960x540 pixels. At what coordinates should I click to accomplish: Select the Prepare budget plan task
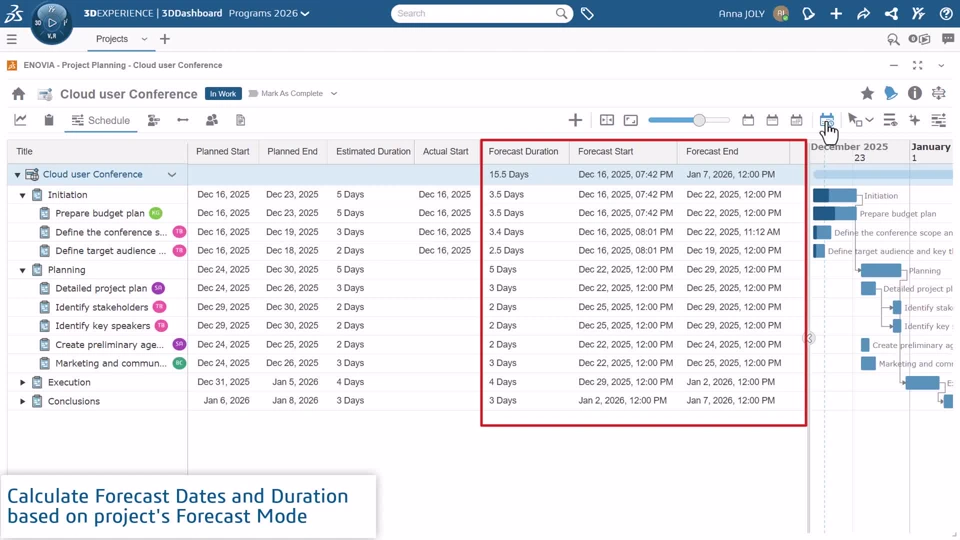[100, 213]
